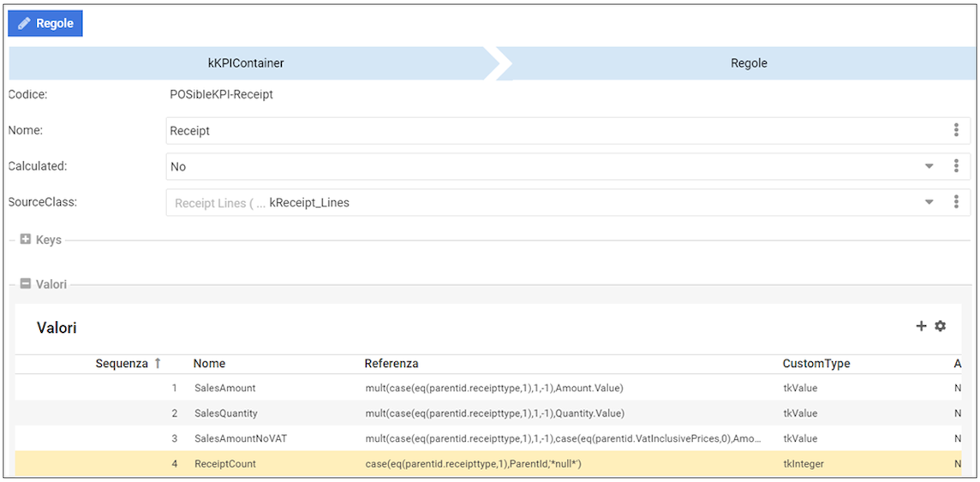
Task: Open the Valori table settings gear
Action: click(x=941, y=326)
